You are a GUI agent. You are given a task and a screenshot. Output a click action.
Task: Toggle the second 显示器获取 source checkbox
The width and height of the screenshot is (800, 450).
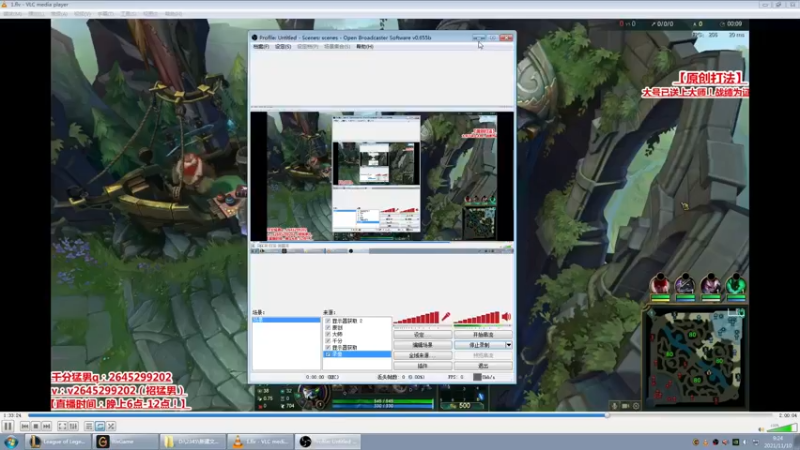click(328, 347)
